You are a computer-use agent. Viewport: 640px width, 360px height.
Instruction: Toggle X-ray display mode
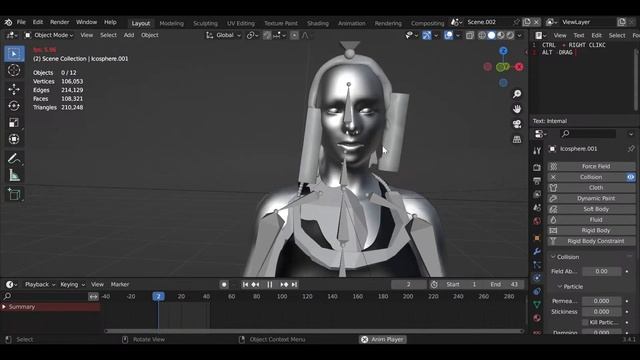pyautogui.click(x=470, y=36)
